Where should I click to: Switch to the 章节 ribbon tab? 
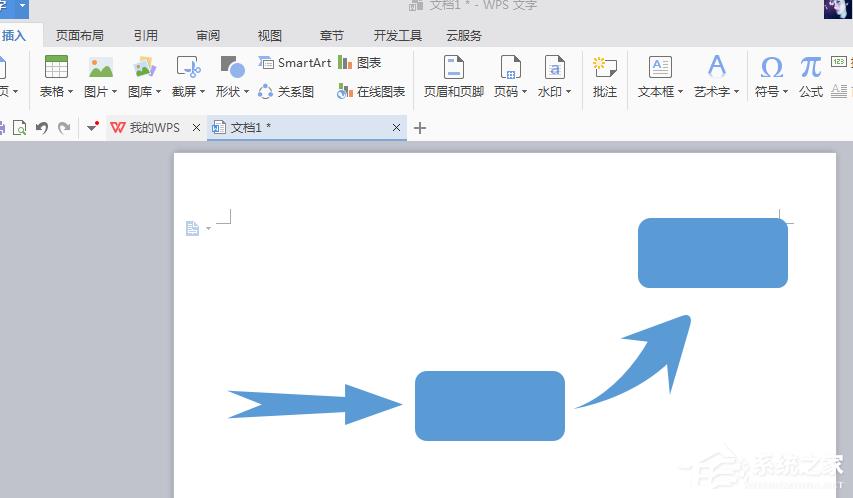coord(332,36)
